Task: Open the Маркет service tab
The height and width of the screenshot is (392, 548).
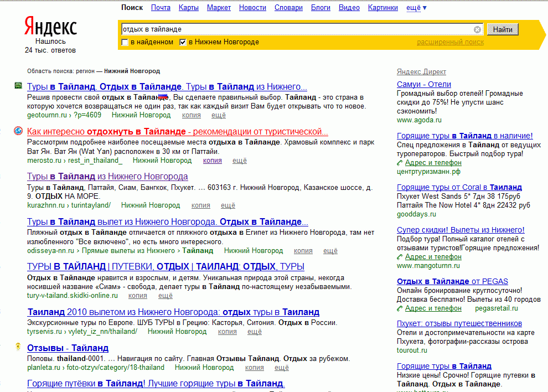Action: pos(219,8)
